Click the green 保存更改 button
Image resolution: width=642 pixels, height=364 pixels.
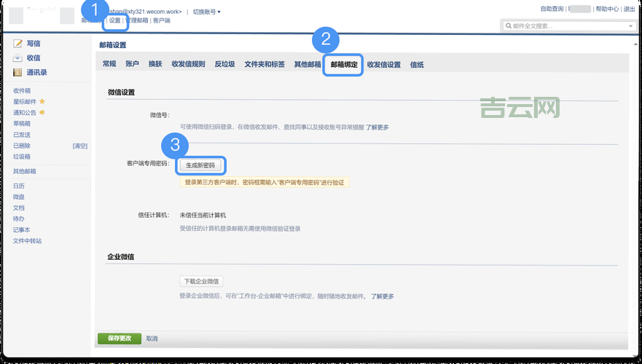click(120, 339)
